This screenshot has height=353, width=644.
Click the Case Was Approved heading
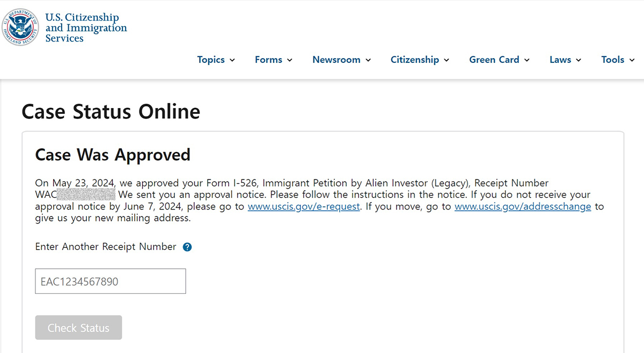(113, 155)
